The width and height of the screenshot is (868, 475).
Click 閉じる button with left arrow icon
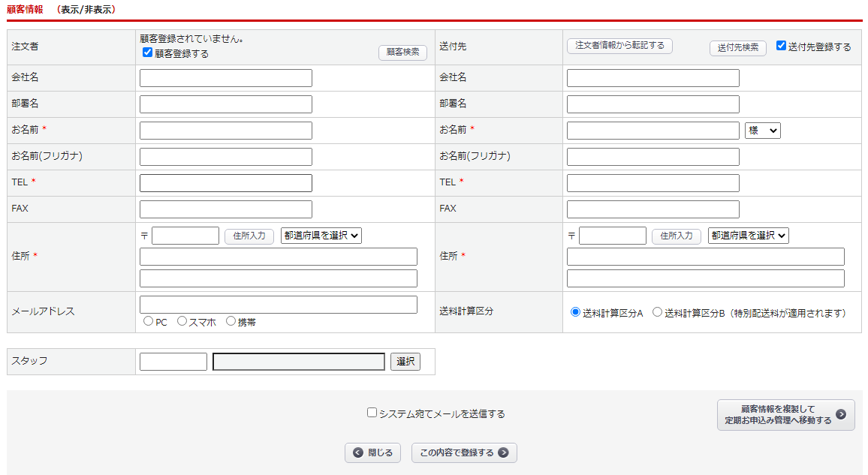click(x=372, y=453)
